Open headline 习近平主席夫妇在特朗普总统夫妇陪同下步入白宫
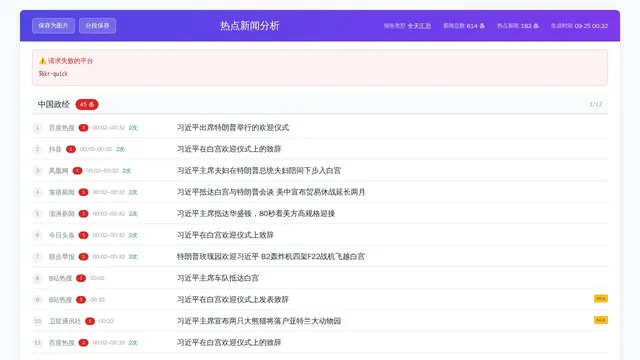Screen dimensions: 640x360 259,171
